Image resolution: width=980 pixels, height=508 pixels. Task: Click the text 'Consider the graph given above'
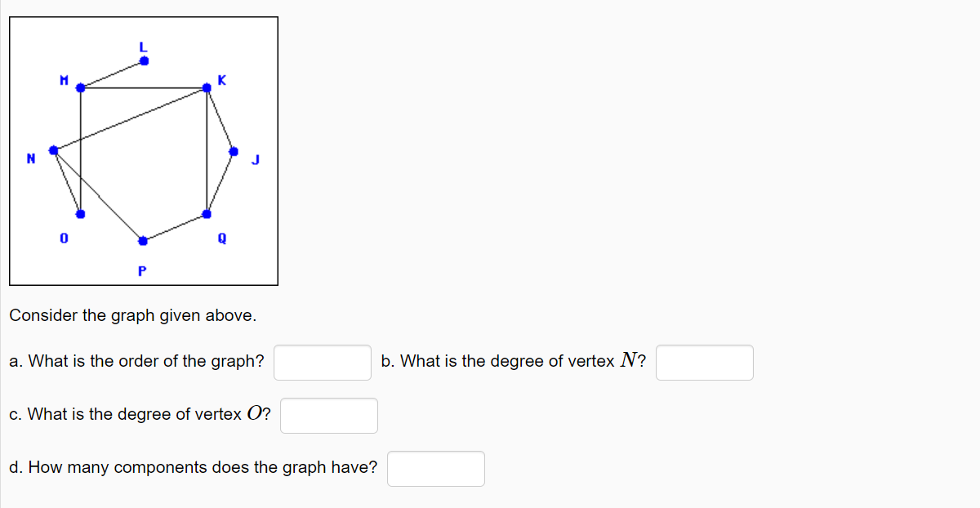coord(132,315)
